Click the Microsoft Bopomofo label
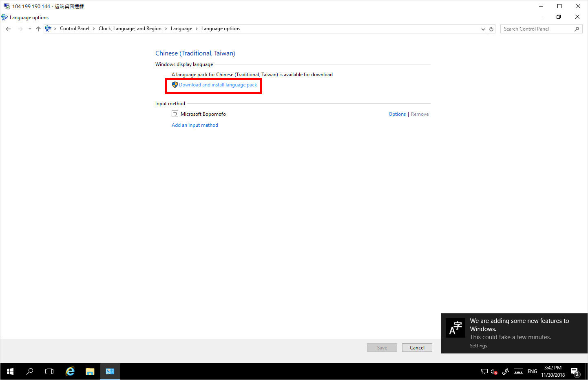Viewport: 588px width, 380px height. (203, 114)
